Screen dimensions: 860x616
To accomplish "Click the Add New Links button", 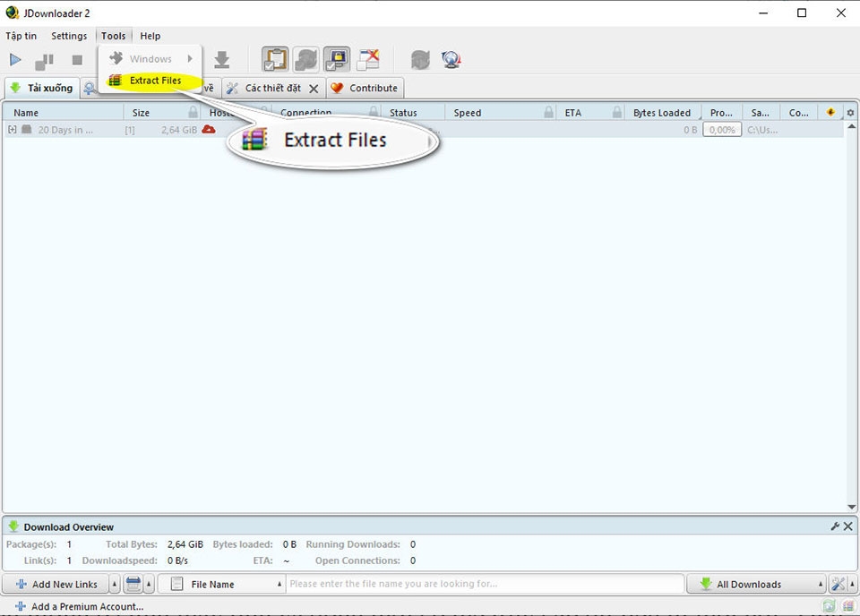I will [x=59, y=584].
